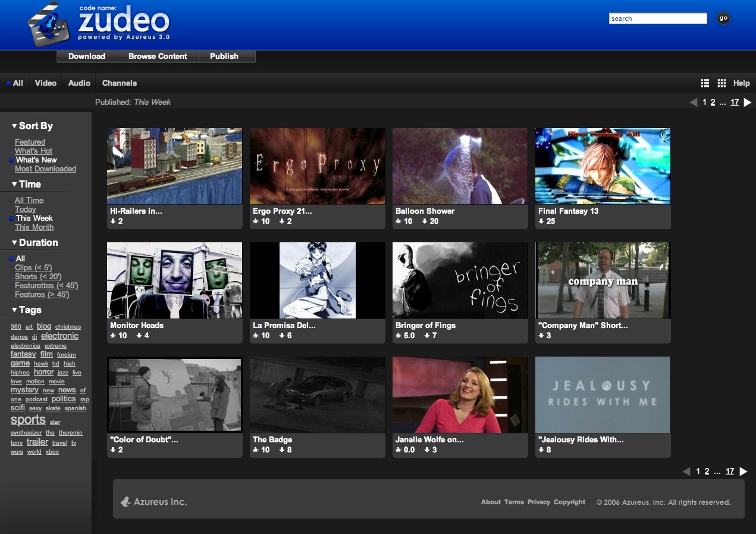Open the Terms footer link
Image resolution: width=756 pixels, height=534 pixels.
pos(514,502)
